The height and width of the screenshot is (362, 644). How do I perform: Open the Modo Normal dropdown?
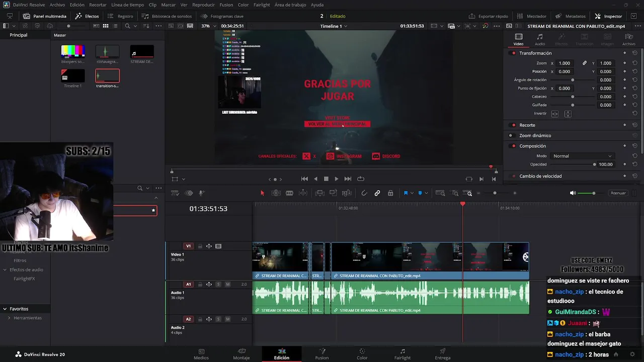[x=582, y=156]
